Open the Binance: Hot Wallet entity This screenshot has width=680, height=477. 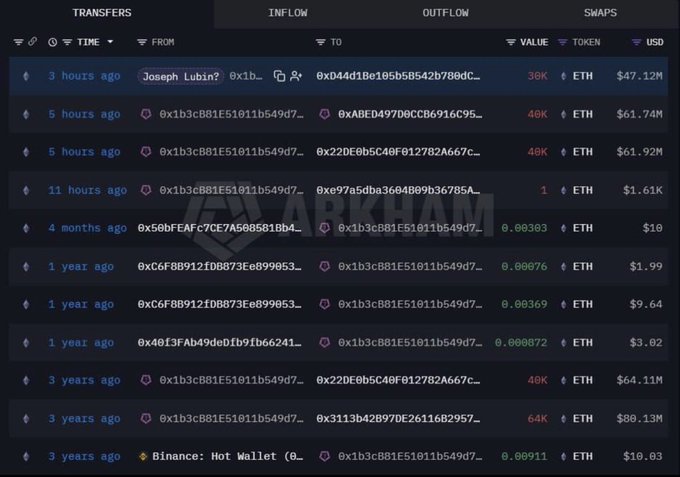coord(228,456)
